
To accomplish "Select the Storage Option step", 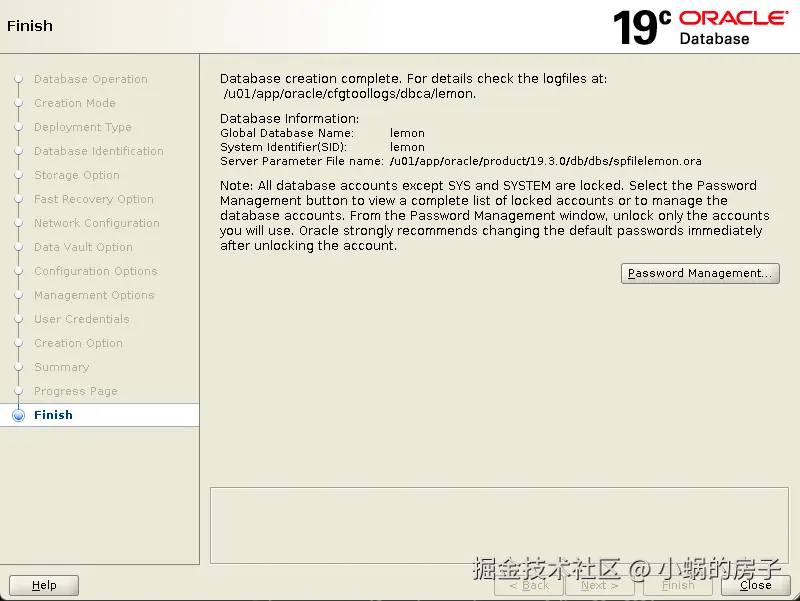I will click(x=77, y=175).
